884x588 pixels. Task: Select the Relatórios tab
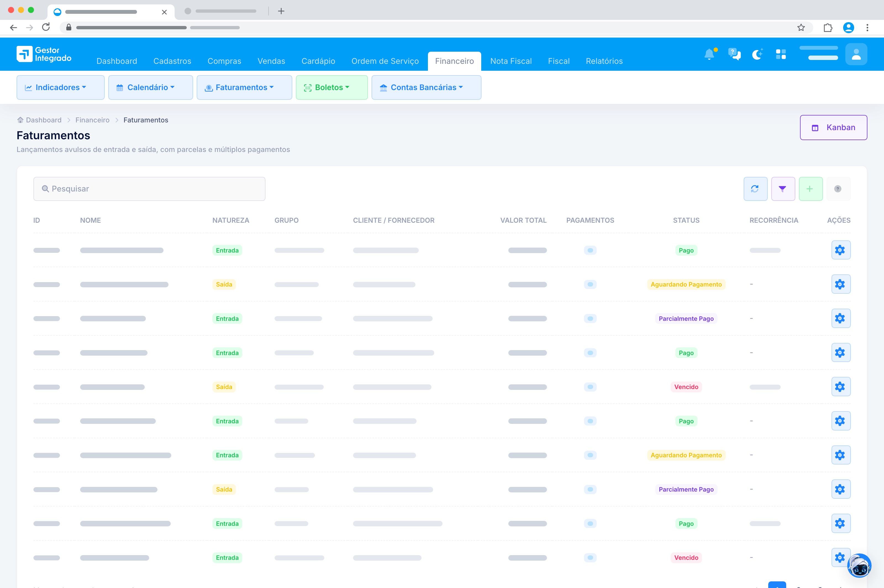click(x=604, y=61)
